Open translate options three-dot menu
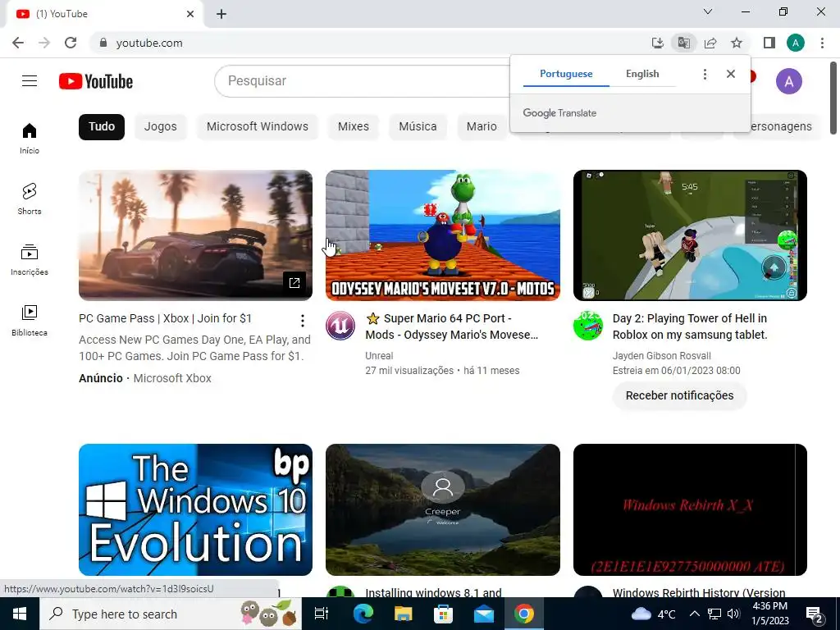The image size is (840, 630). tap(705, 74)
